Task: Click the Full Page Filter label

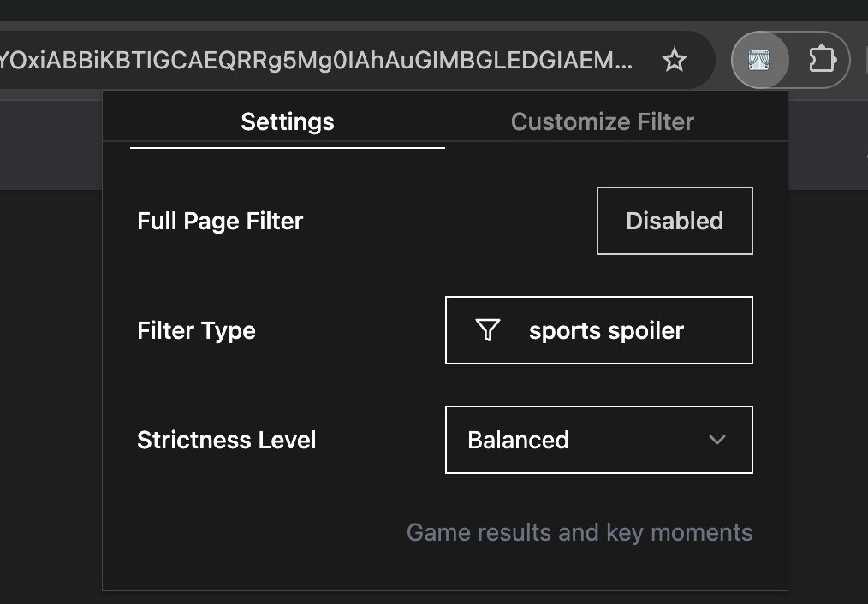Action: tap(220, 221)
